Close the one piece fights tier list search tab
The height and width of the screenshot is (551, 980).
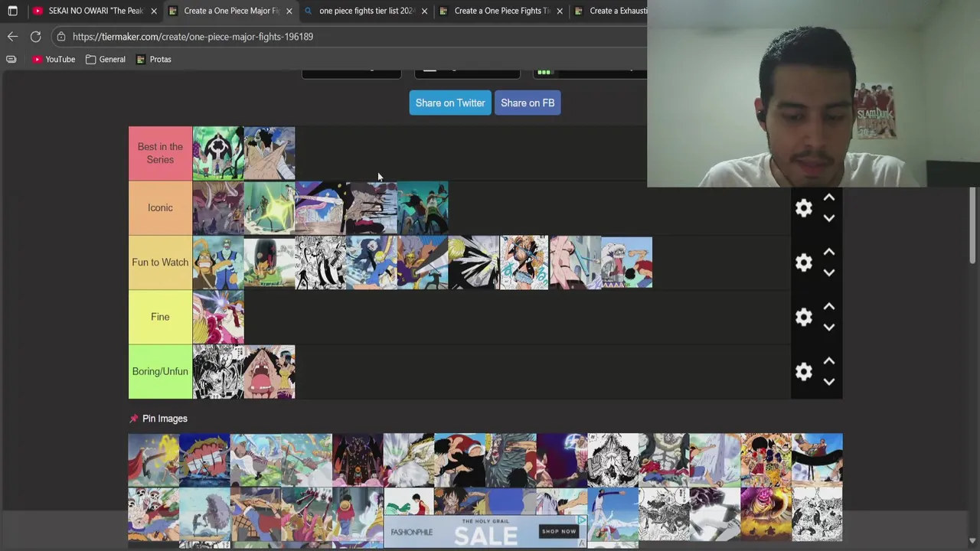tap(424, 11)
